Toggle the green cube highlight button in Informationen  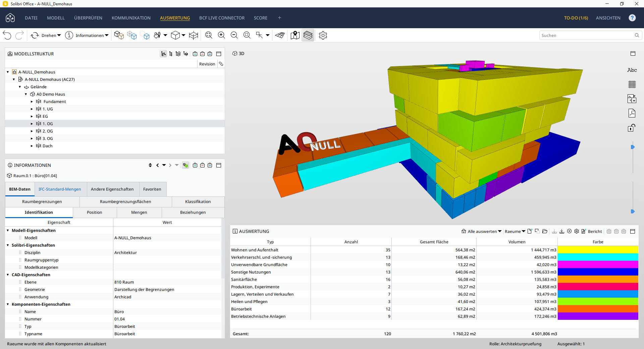click(x=185, y=165)
